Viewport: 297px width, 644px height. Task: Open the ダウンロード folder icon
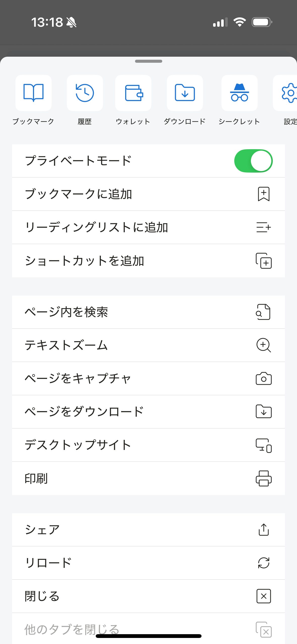[185, 93]
